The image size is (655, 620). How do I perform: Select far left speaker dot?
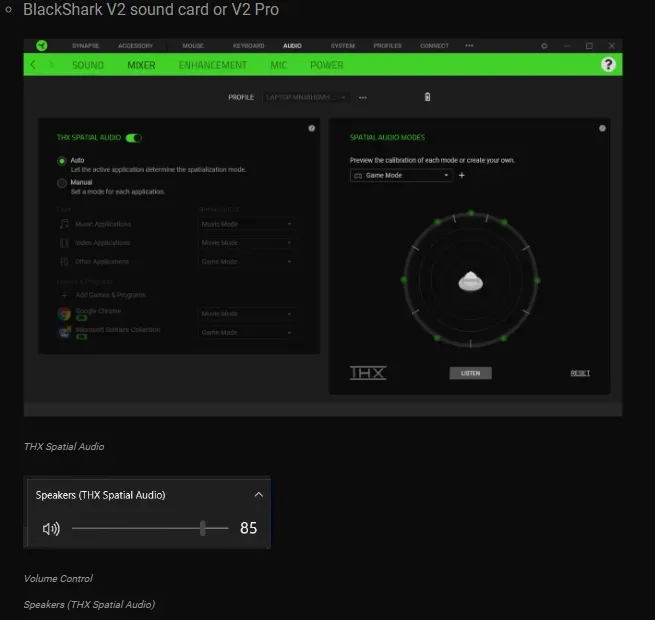click(404, 280)
